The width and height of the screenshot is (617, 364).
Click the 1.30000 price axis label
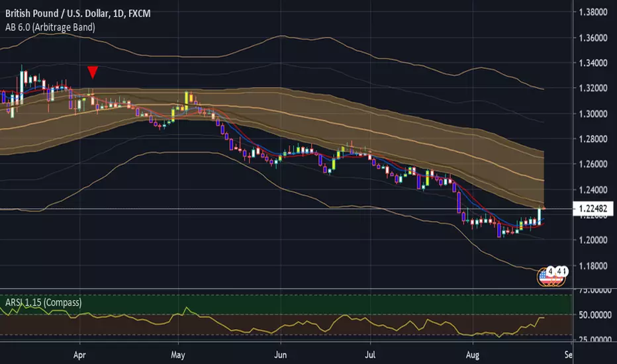pyautogui.click(x=593, y=114)
